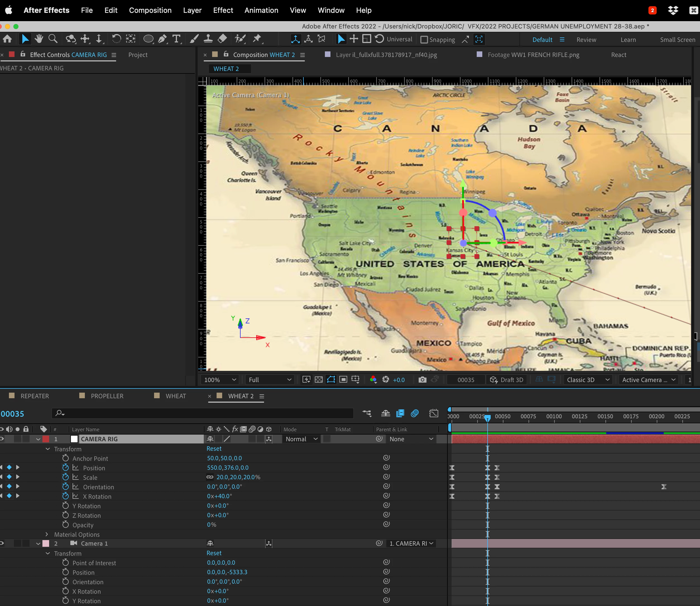Click the CAMERA RIG red label swatch

pyautogui.click(x=46, y=439)
